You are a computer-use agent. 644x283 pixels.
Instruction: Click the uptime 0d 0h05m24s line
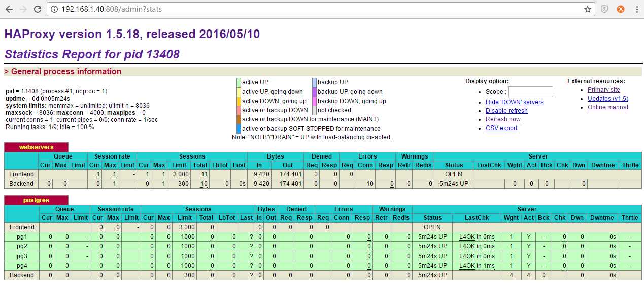coord(38,98)
